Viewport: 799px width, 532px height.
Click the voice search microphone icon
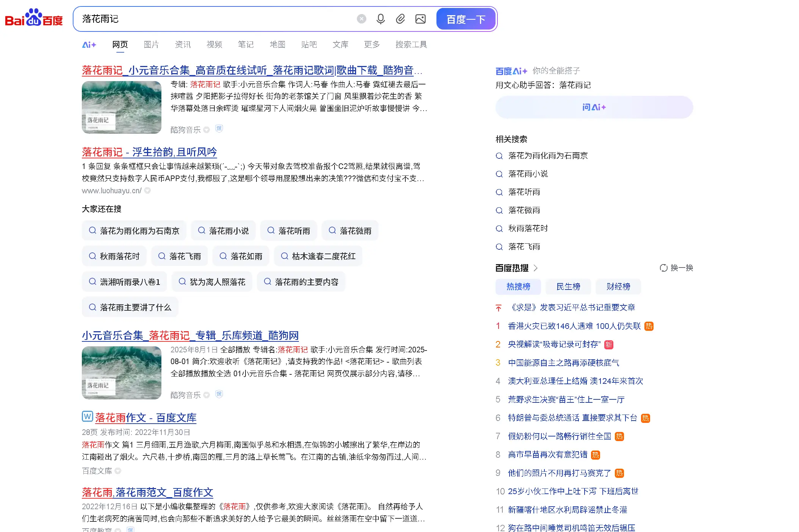click(x=381, y=19)
